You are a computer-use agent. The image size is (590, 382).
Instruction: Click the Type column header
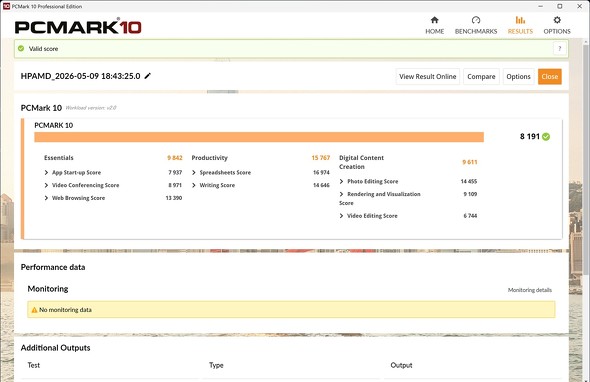click(x=216, y=365)
